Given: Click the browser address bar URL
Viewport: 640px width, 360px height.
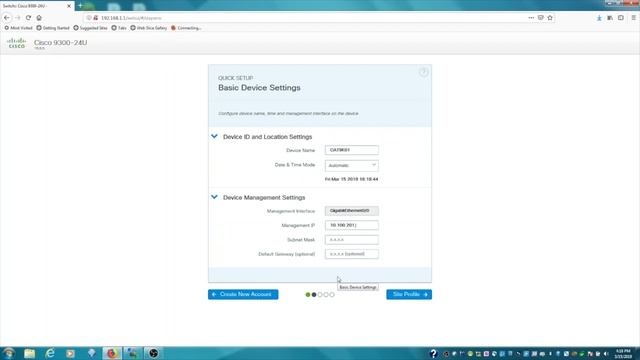Looking at the screenshot, I should 131,18.
